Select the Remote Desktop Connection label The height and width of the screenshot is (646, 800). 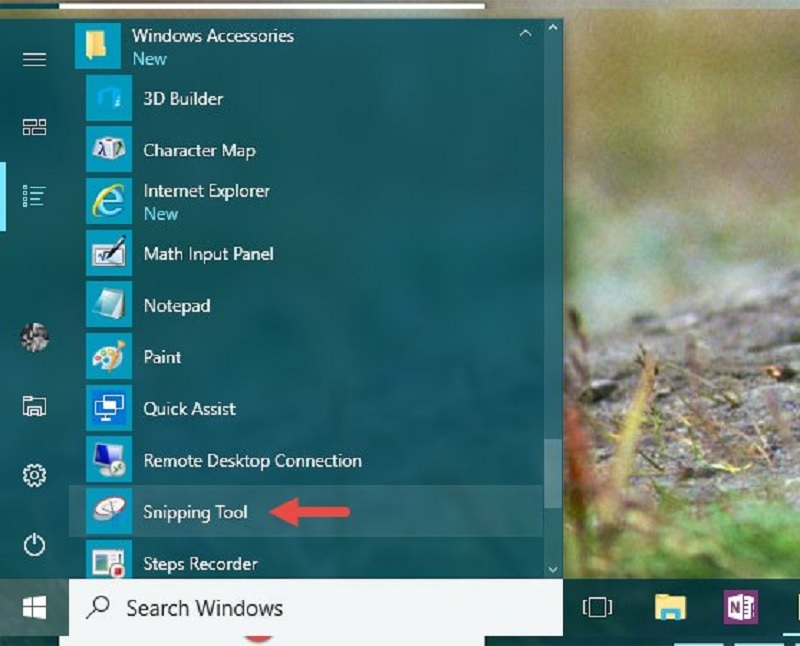[253, 461]
